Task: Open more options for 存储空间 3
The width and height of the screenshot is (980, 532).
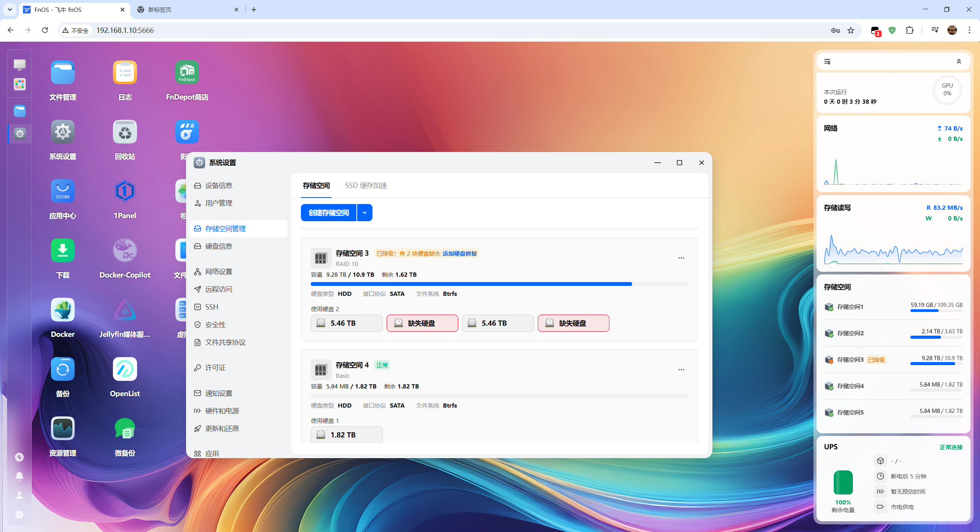Action: [681, 258]
